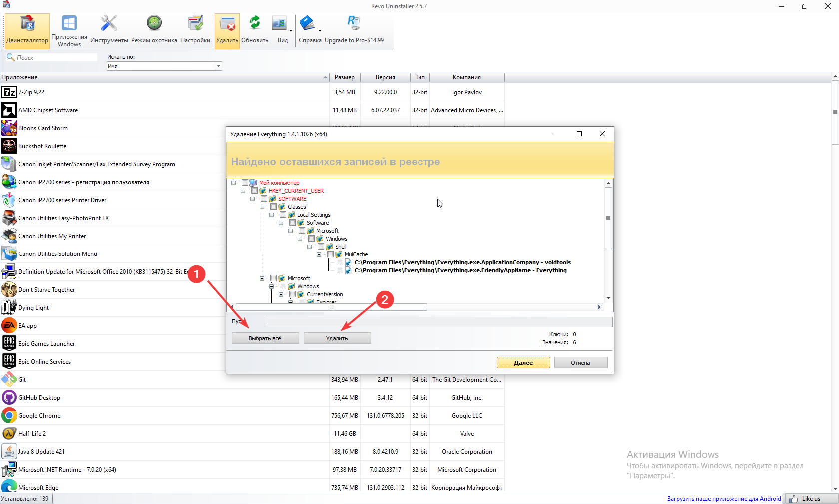The height and width of the screenshot is (504, 839).
Task: Click the Like us thumbs-up icon
Action: (x=794, y=499)
